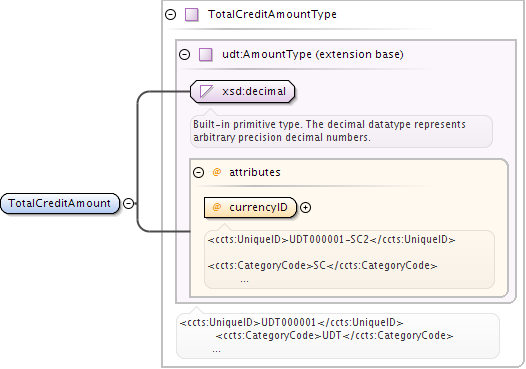Select the TotalCreditAmount element node
This screenshot has height=369, width=526.
click(60, 203)
